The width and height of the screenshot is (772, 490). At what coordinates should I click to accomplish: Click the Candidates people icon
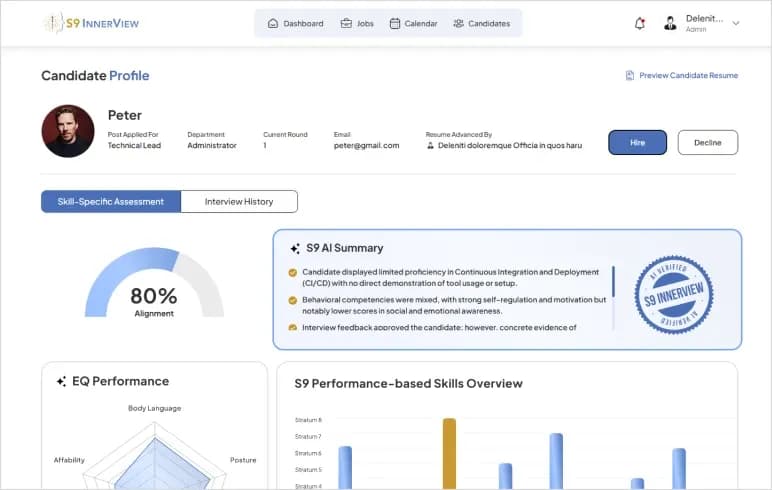pos(458,23)
